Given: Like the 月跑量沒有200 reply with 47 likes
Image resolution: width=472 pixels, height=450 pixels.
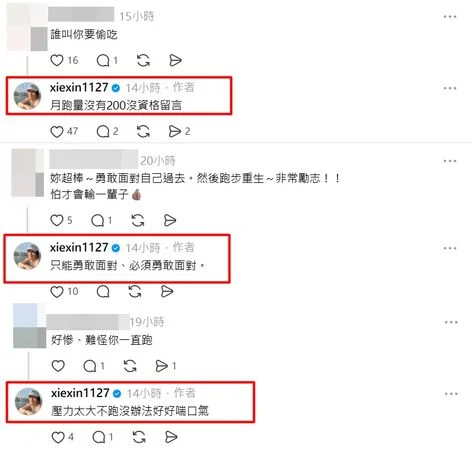Looking at the screenshot, I should tap(57, 132).
